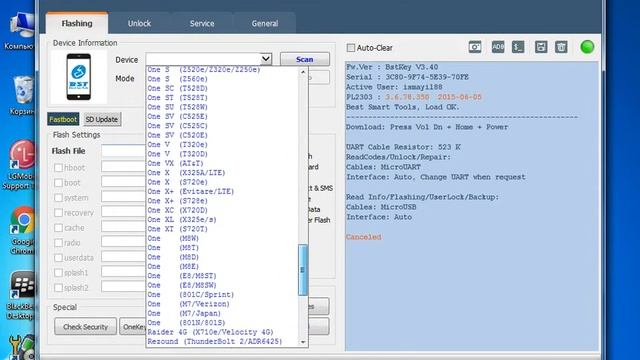Choose One (E8/M8SW) entry
The image size is (640, 360).
coord(222,285)
